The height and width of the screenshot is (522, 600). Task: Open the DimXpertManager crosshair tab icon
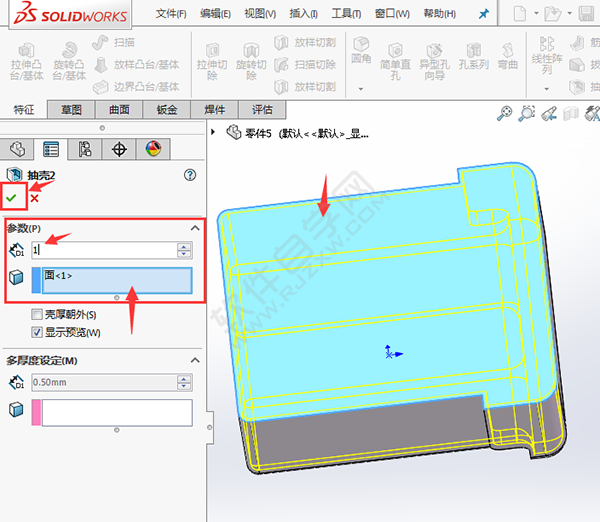click(119, 149)
